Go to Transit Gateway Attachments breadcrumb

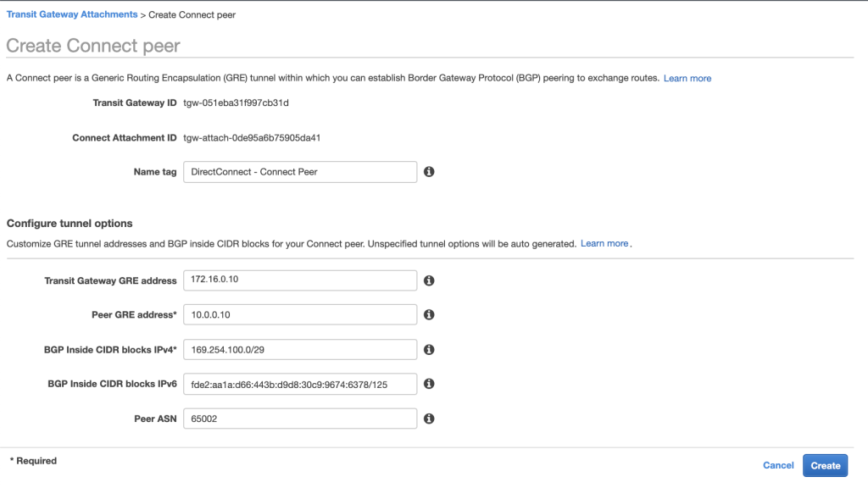(x=72, y=15)
